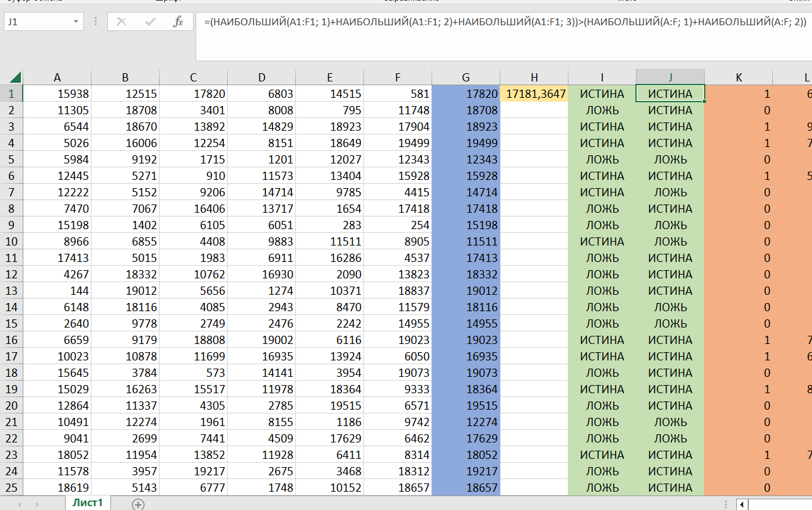Click cell K16 in the orange column
This screenshot has width=812, height=510.
(738, 340)
